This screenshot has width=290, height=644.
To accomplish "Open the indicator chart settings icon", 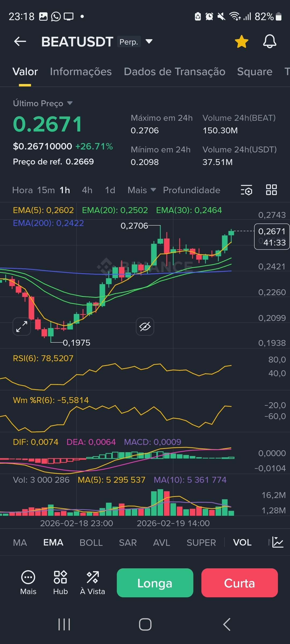I will click(x=278, y=542).
